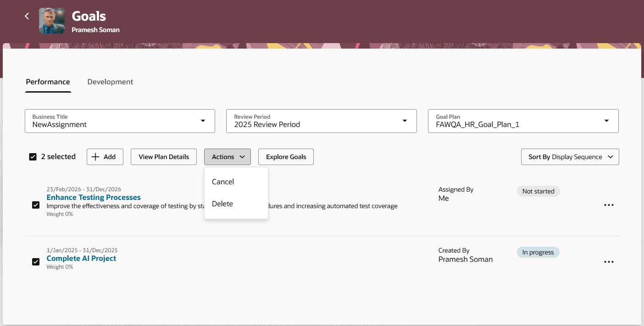Open the Sort By Display Sequence dropdown
The height and width of the screenshot is (326, 644).
click(x=570, y=156)
